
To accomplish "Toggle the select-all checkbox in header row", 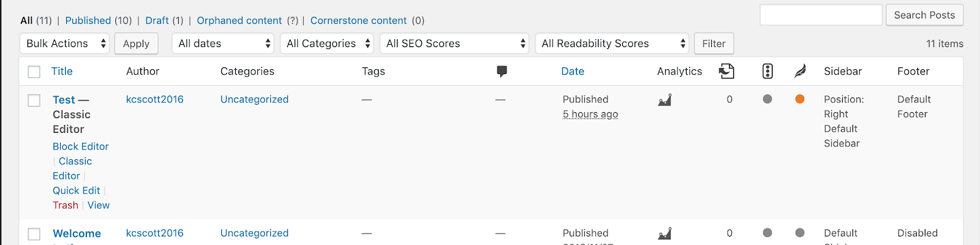I will pos(34,72).
